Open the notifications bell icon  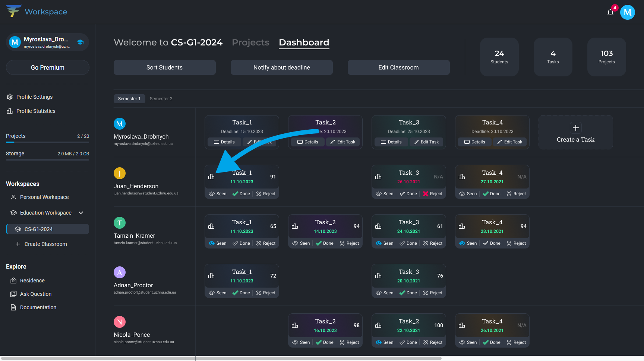(610, 12)
